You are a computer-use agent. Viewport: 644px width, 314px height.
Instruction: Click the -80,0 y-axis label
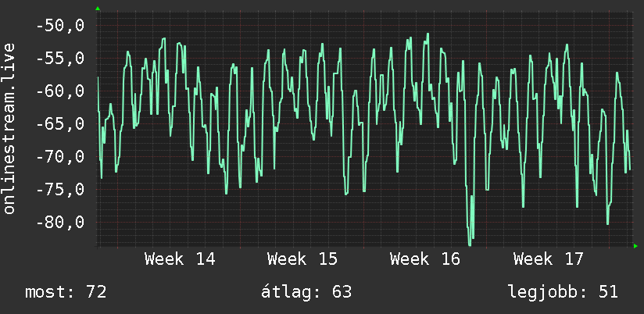(60, 223)
